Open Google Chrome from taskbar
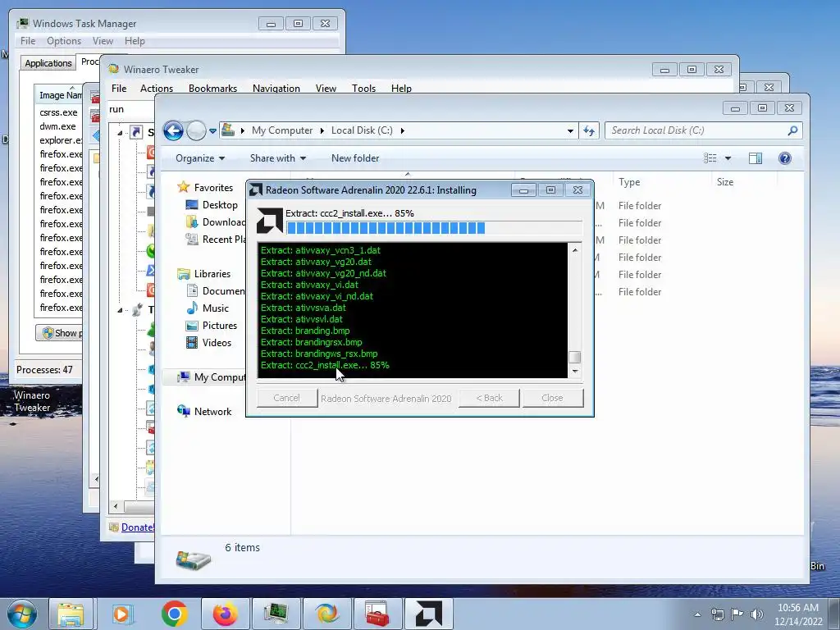The width and height of the screenshot is (840, 630). (174, 614)
